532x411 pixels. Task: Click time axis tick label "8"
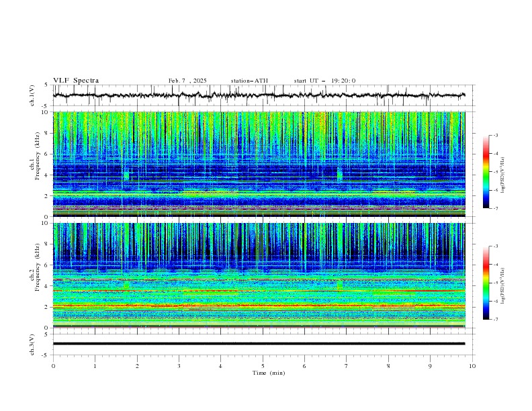coord(388,366)
